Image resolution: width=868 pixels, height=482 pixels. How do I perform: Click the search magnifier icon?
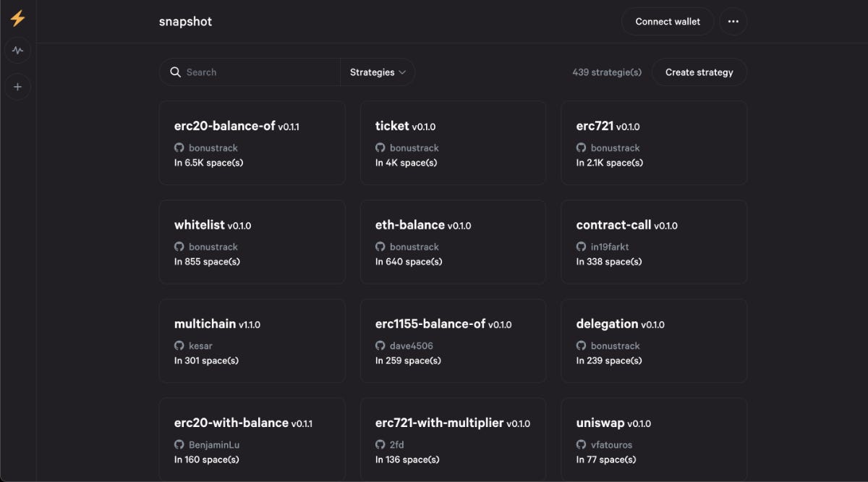pyautogui.click(x=175, y=72)
